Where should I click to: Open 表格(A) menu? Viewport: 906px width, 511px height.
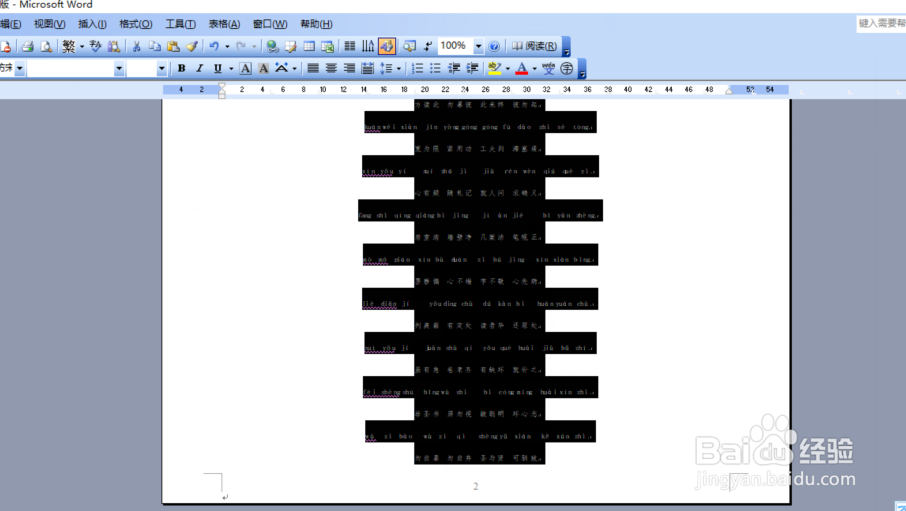coord(224,24)
